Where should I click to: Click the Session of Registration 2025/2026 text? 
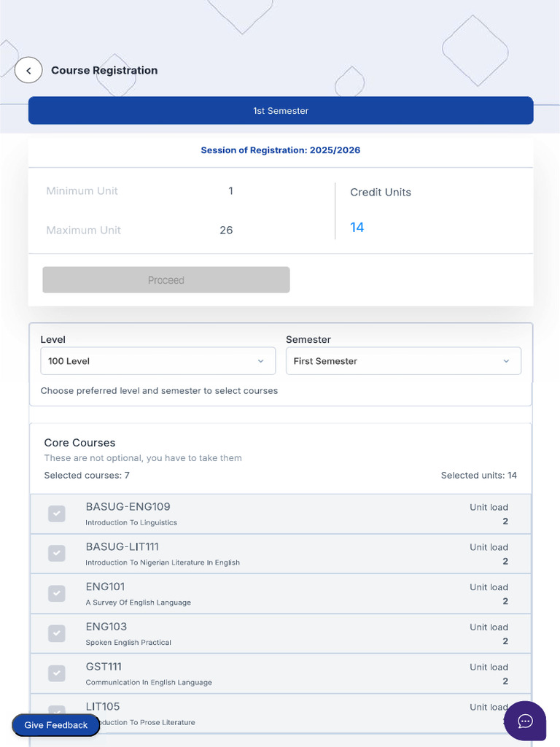coord(281,150)
